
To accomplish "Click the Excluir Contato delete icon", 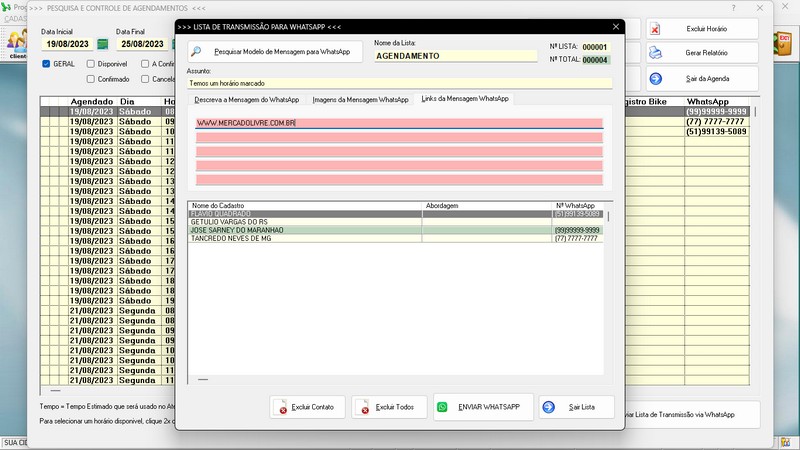I will coord(283,408).
